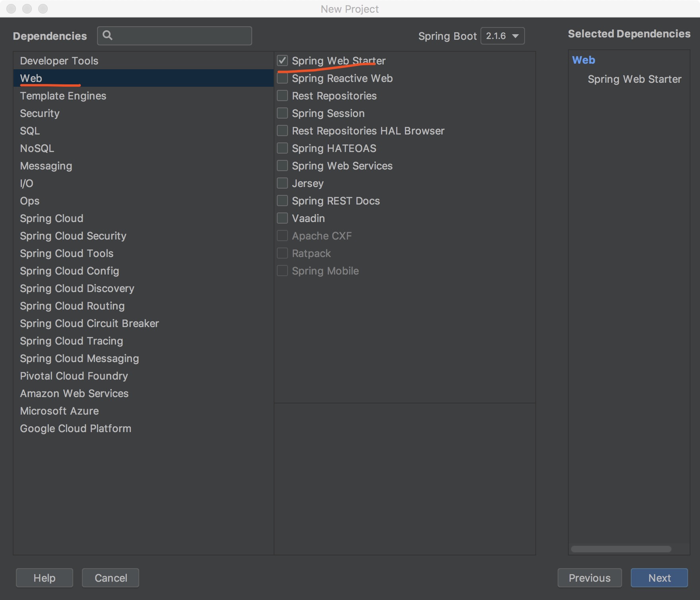Enable Spring HATEOAS dependency checkbox
The width and height of the screenshot is (700, 600).
[282, 148]
